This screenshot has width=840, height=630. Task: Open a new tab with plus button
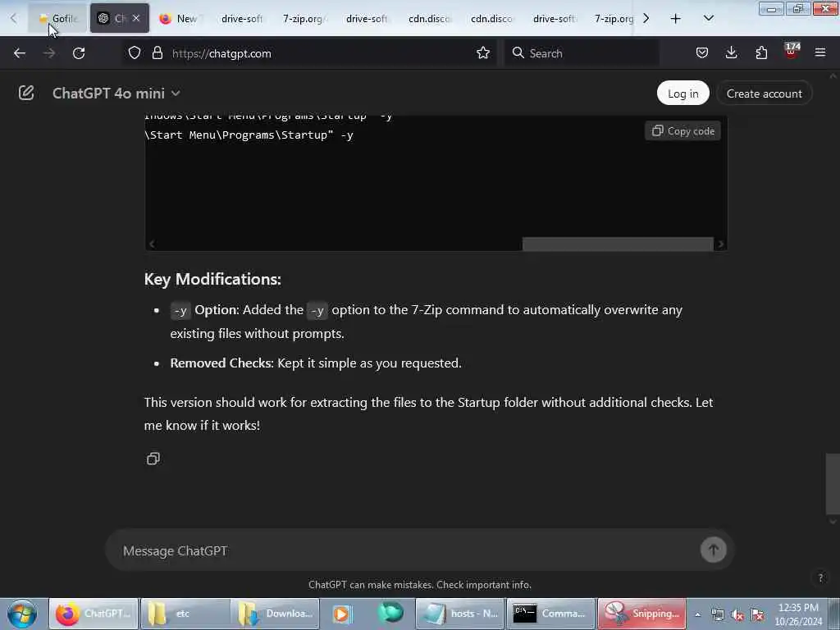[x=676, y=19]
